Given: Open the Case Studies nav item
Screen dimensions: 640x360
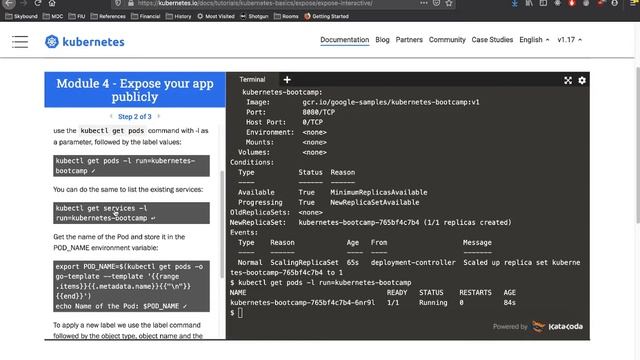Looking at the screenshot, I should tap(492, 40).
